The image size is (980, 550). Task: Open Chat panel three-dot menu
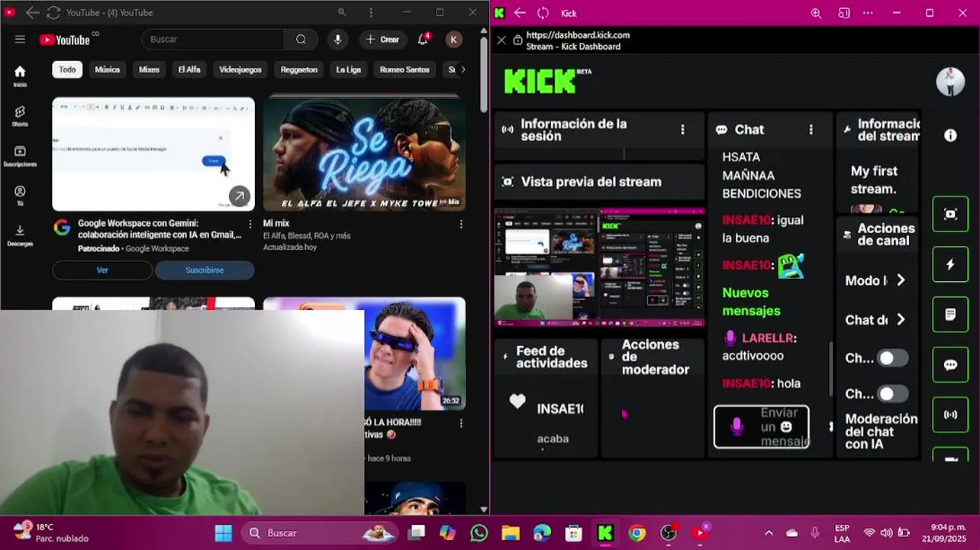811,130
